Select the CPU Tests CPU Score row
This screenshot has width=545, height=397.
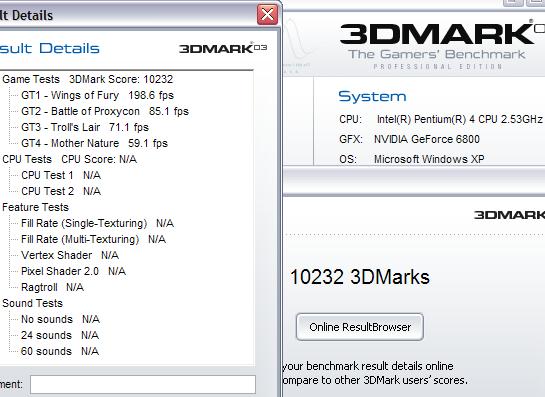click(70, 159)
